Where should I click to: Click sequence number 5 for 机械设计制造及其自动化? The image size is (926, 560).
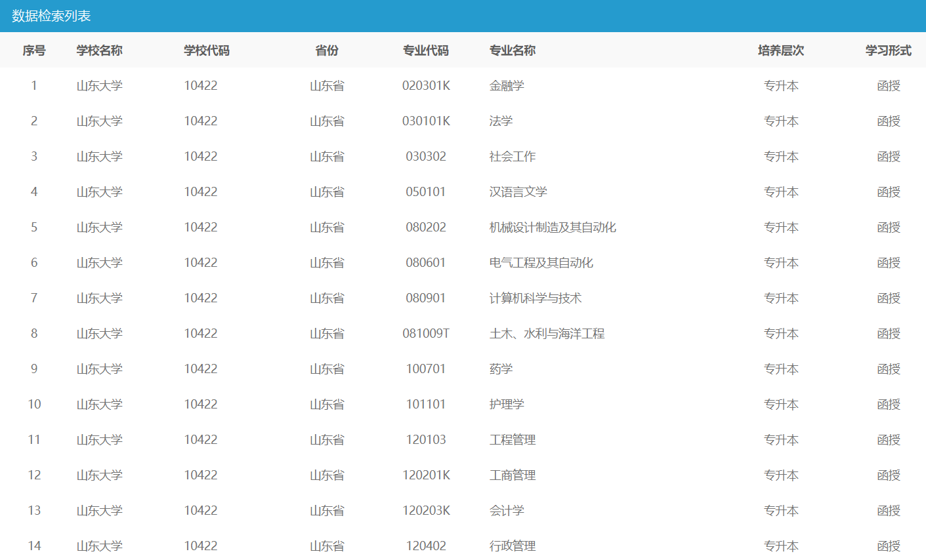(x=34, y=228)
